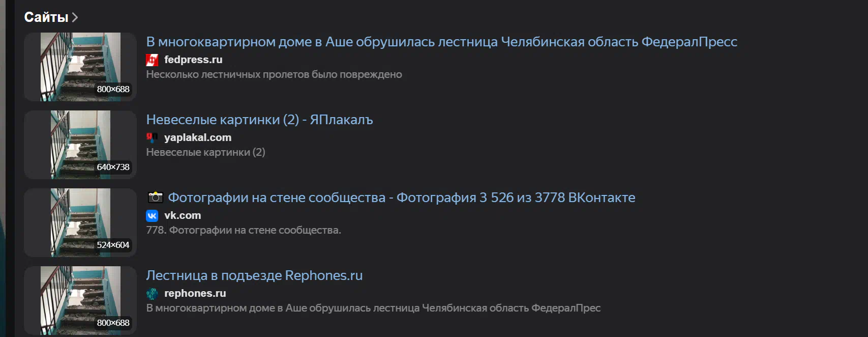Screen dimensions: 868x337
Task: Open Лестница в подъезде Rephones.ru link
Action: click(254, 275)
